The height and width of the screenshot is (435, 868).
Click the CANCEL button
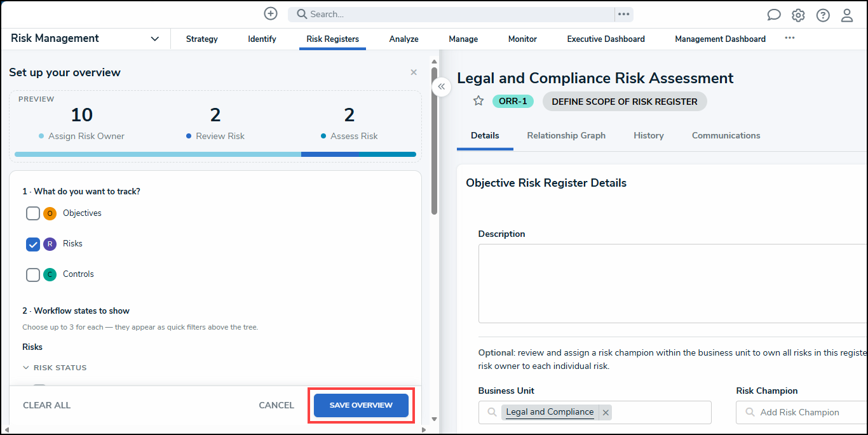coord(276,405)
